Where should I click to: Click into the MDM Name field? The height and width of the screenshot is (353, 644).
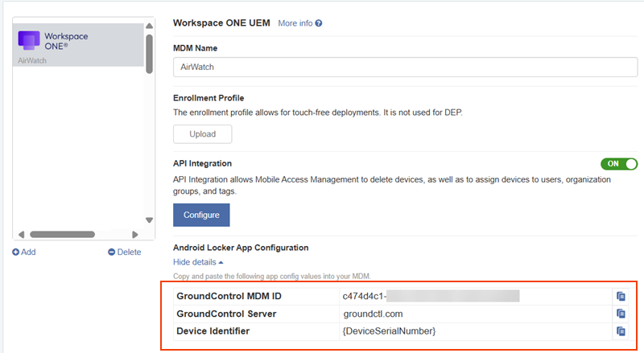[406, 67]
